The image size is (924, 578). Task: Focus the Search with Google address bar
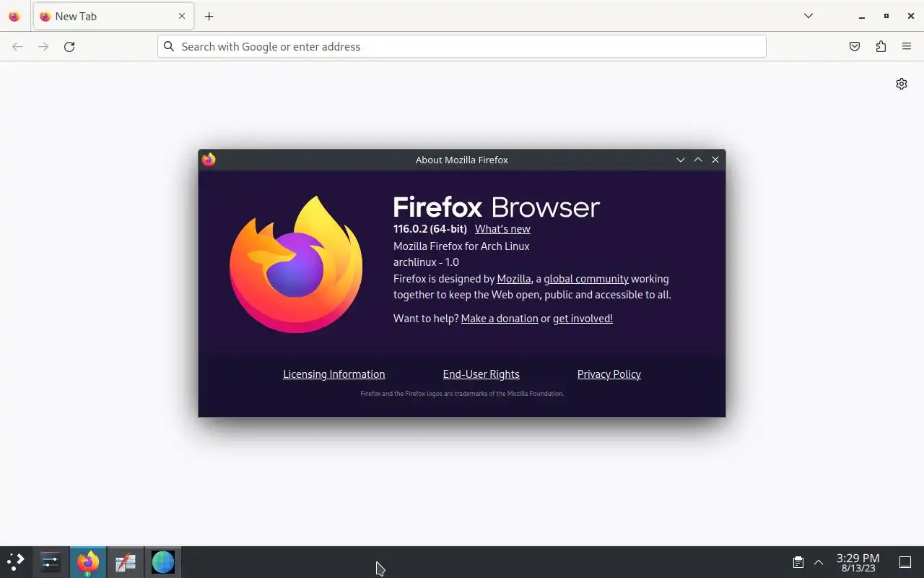coord(462,46)
